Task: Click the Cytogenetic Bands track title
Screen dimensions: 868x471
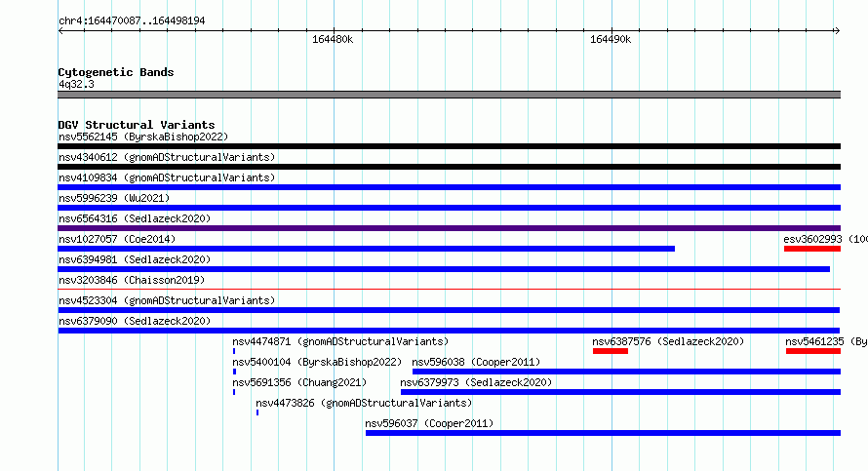Action: click(116, 72)
